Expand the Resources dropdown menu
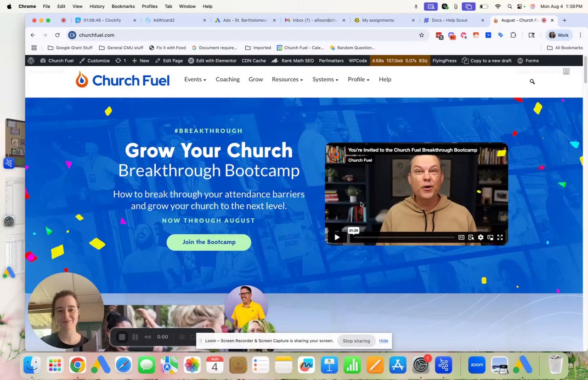 (288, 79)
